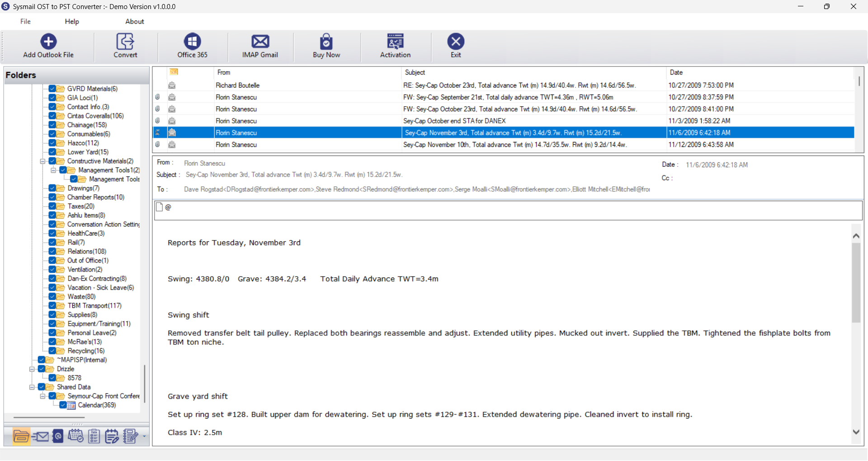Click envelope icon in Richard Boutelle row
The height and width of the screenshot is (461, 868).
point(172,85)
